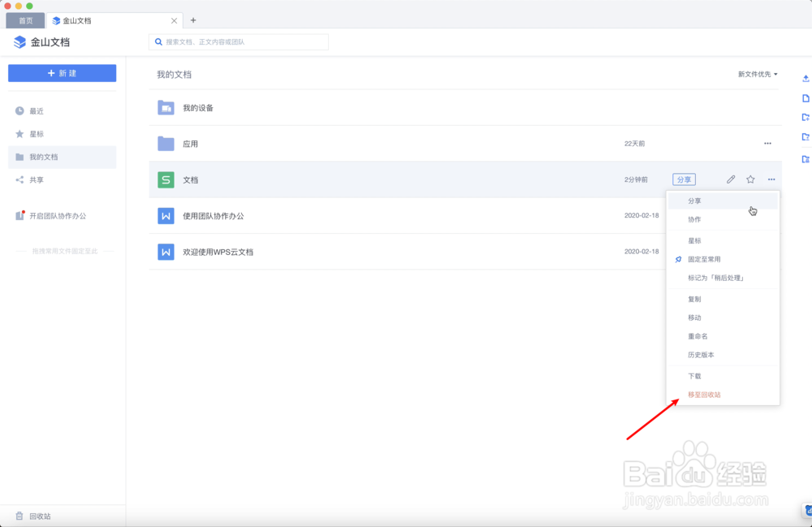Screen dimensions: 812x527
Task: Click the 欢迎使用WPS云文档 file name
Action: (218, 252)
